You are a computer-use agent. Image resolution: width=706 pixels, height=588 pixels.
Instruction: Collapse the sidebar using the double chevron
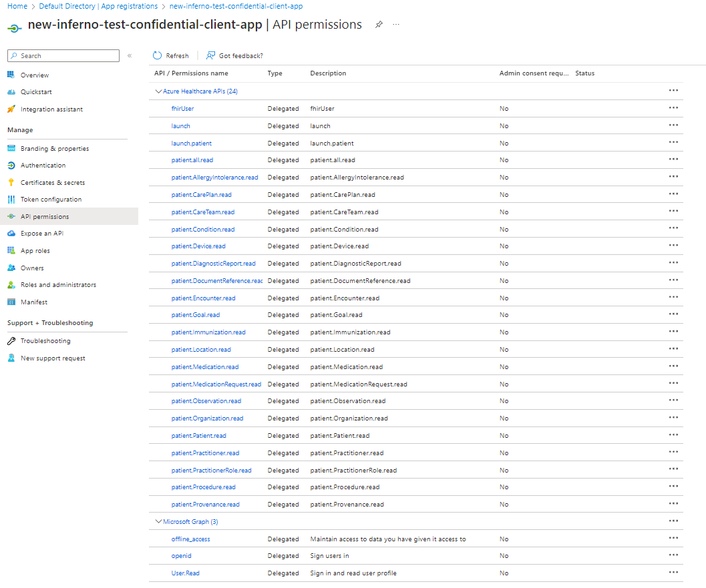click(x=130, y=56)
